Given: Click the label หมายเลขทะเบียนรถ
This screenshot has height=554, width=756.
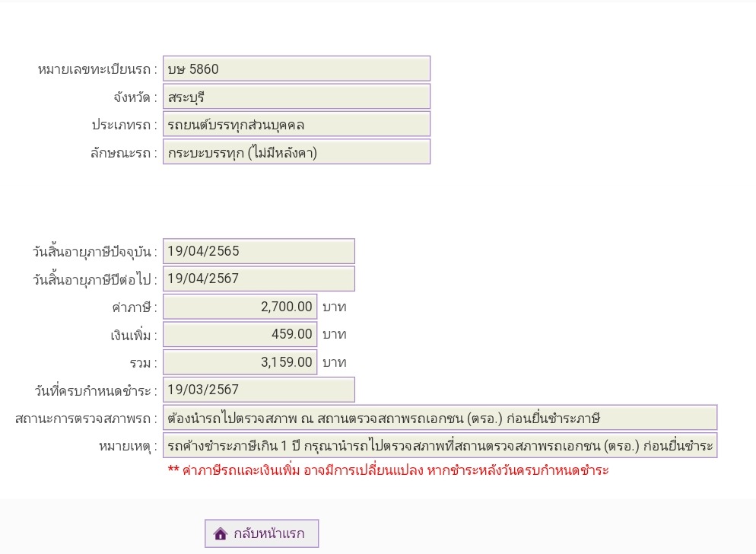Looking at the screenshot, I should tap(98, 69).
